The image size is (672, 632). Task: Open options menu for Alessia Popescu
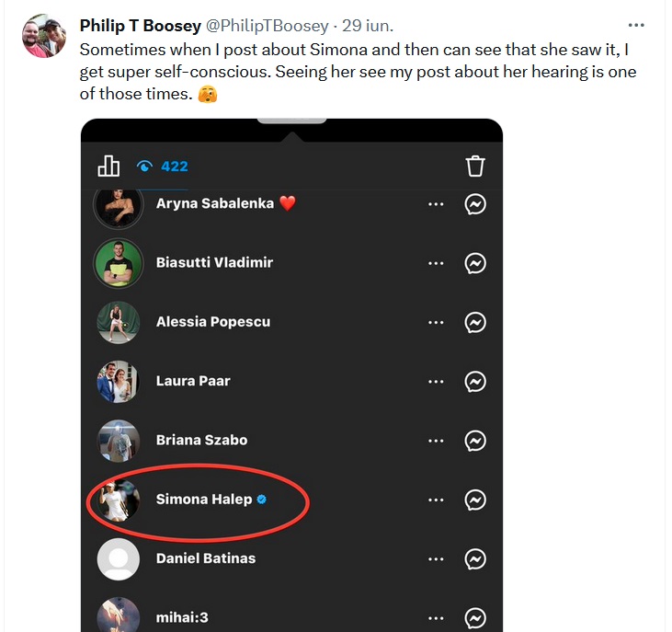436,322
